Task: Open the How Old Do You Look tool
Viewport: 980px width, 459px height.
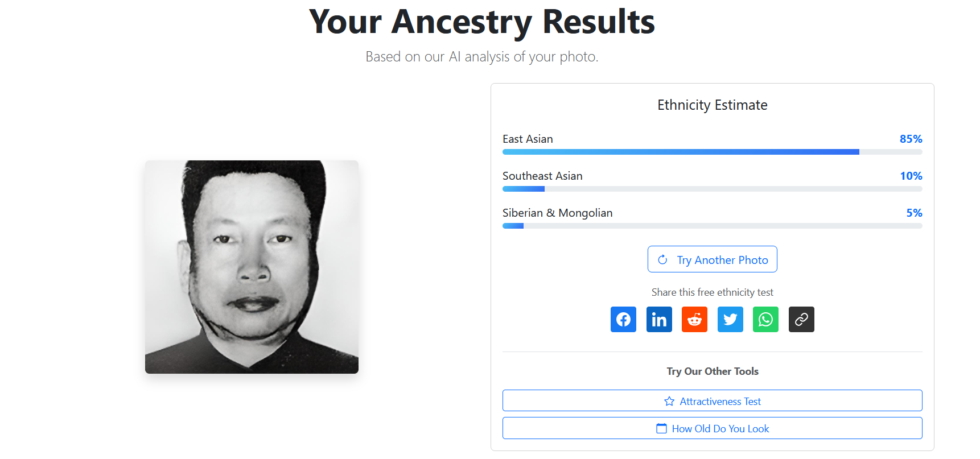Action: pos(720,428)
